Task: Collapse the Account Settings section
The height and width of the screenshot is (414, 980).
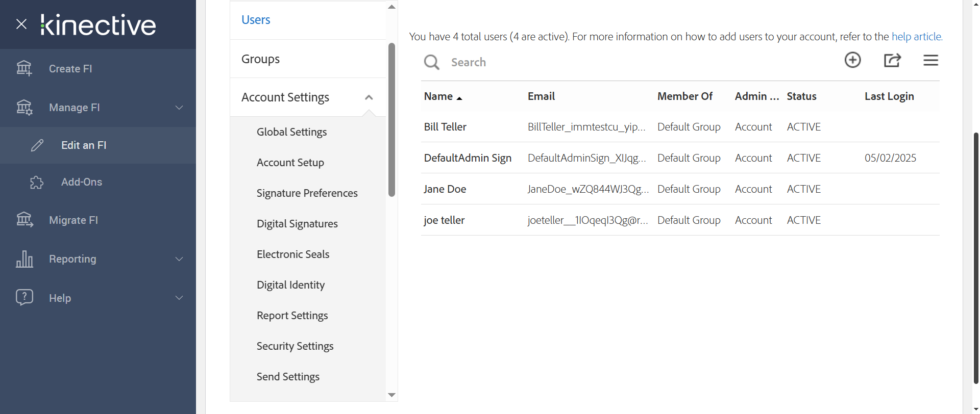Action: tap(369, 97)
